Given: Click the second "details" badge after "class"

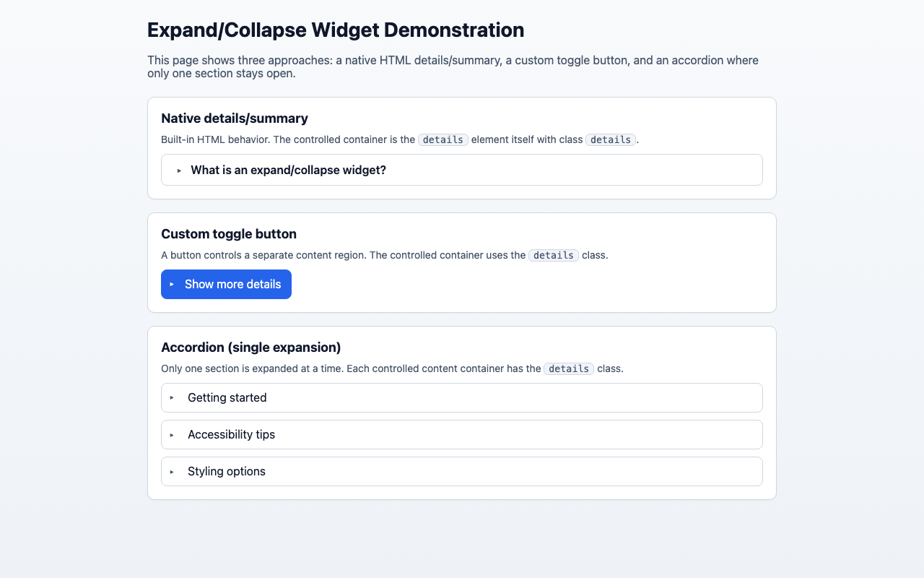Looking at the screenshot, I should click(x=610, y=139).
